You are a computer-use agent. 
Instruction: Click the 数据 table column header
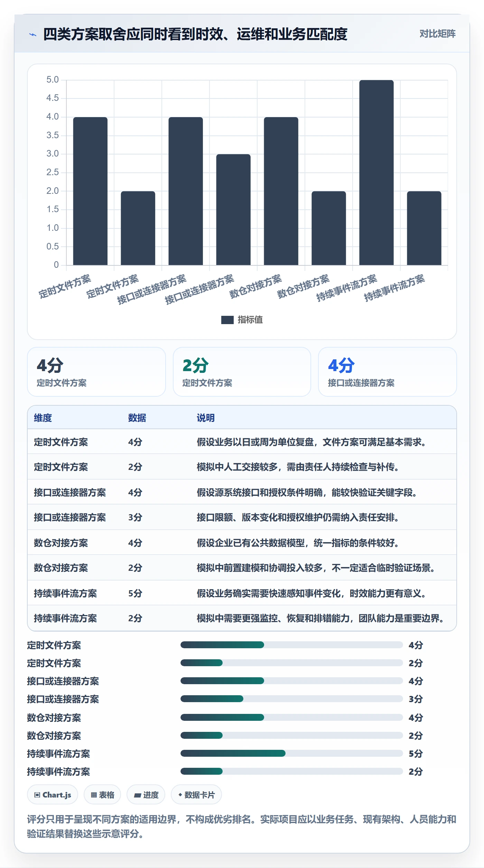click(x=137, y=418)
